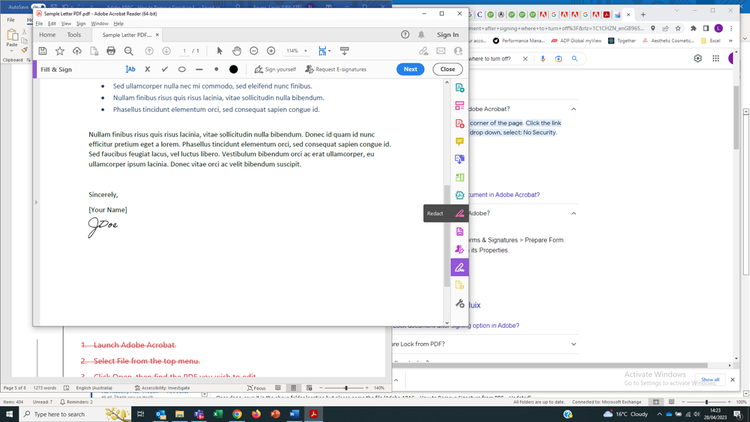
Task: Open the notifications bell icon
Action: [x=421, y=34]
